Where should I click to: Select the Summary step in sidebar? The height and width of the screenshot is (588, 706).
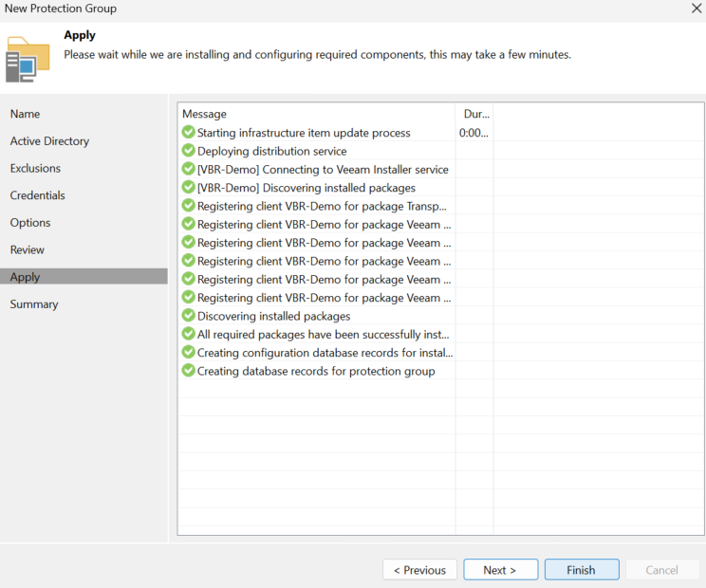[34, 304]
